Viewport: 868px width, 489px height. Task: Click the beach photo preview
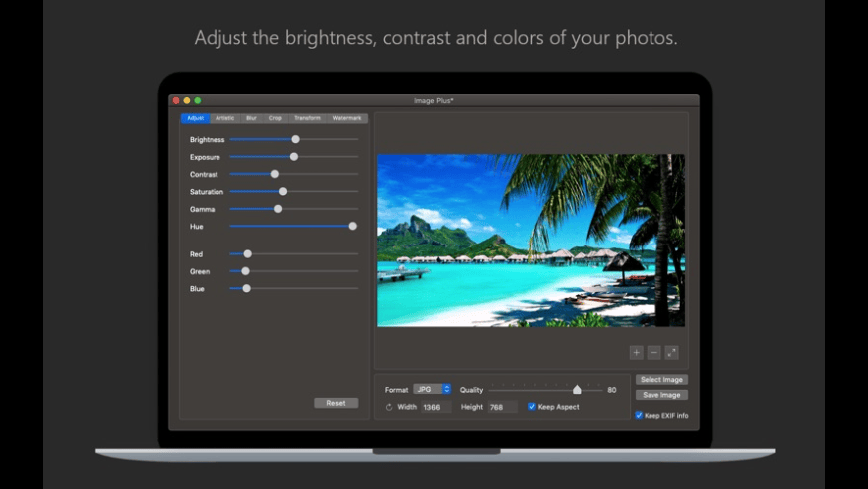click(531, 241)
